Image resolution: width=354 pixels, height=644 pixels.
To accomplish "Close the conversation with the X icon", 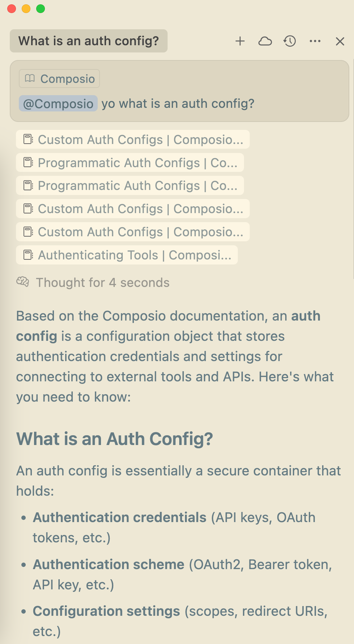I will click(x=340, y=41).
